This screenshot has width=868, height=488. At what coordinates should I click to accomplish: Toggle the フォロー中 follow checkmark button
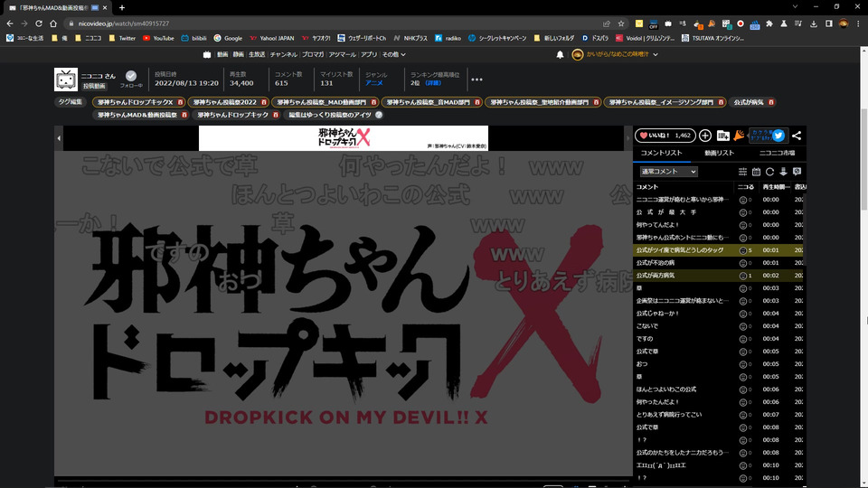130,76
